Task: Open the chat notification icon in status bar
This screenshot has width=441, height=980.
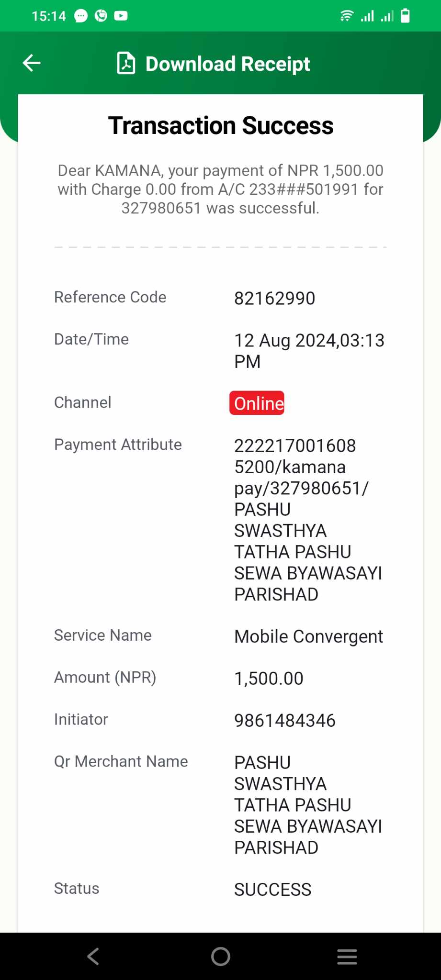Action: (x=81, y=16)
